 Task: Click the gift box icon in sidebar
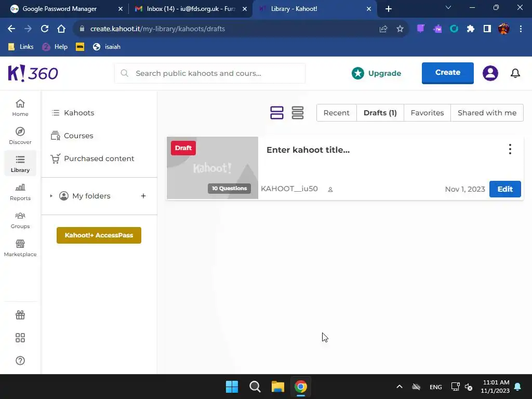click(x=20, y=315)
